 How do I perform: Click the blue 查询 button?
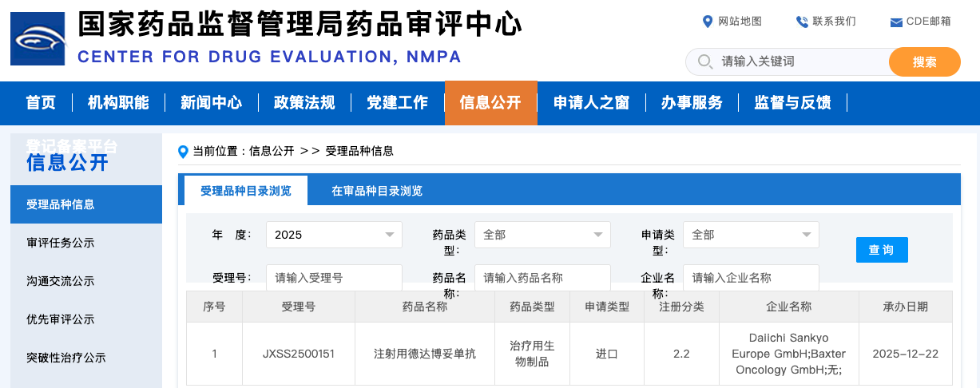pyautogui.click(x=882, y=250)
